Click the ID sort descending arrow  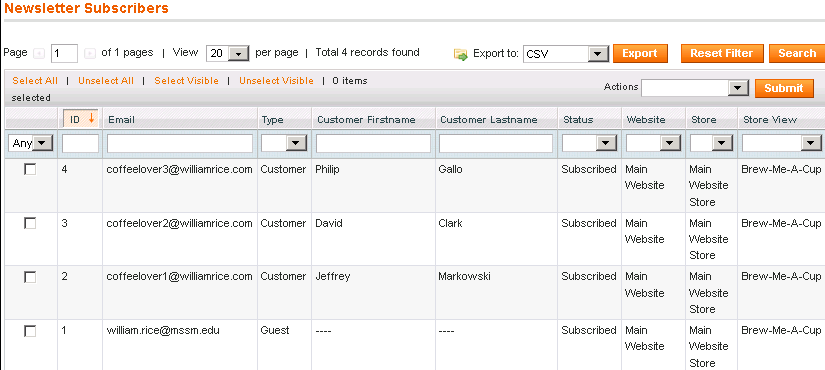92,118
